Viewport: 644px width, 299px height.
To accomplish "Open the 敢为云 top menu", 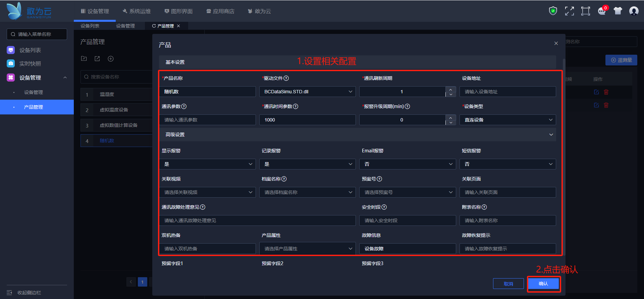I will point(260,11).
